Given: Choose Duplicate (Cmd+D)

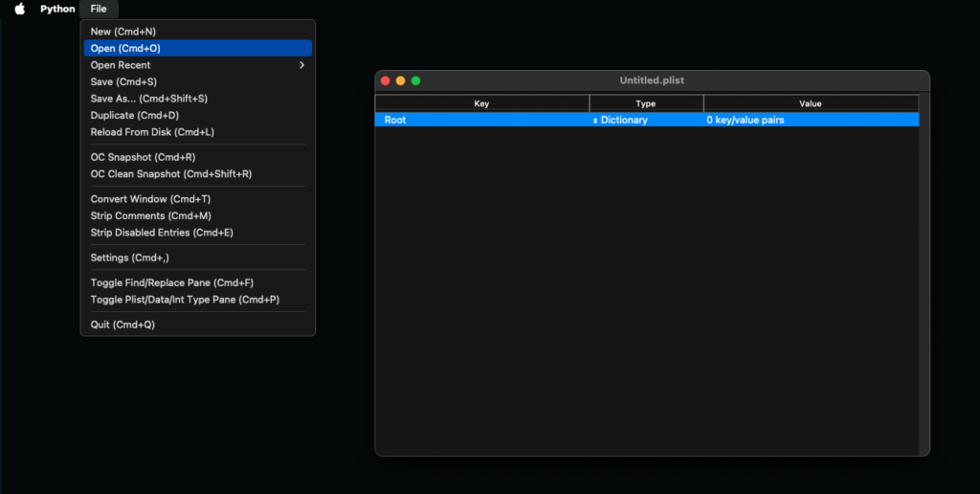Looking at the screenshot, I should pyautogui.click(x=197, y=116).
